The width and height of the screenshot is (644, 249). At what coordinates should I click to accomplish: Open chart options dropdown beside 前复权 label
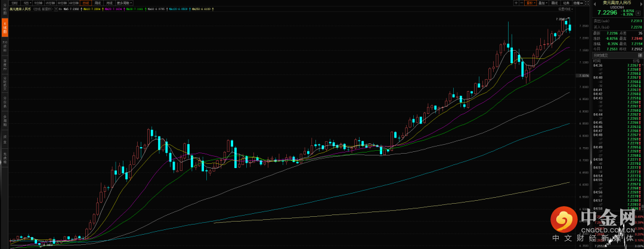point(56,9)
